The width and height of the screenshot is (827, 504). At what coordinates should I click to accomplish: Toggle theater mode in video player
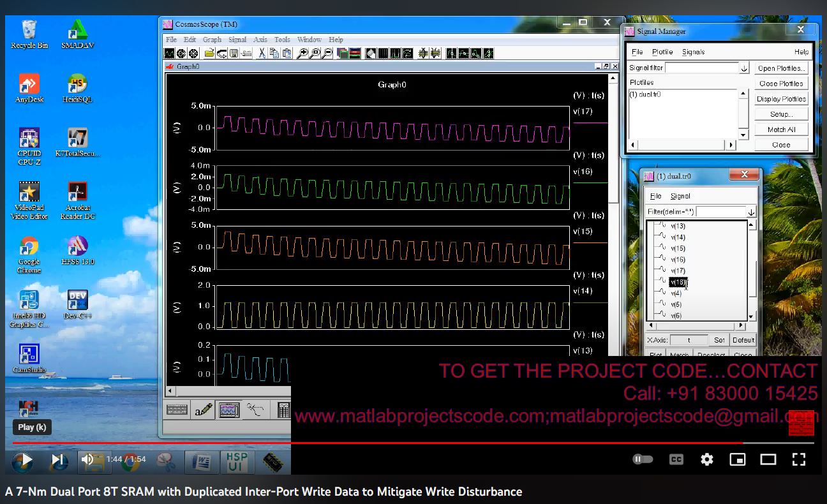768,459
